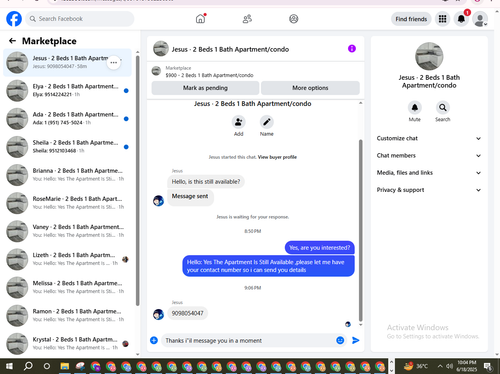Image resolution: width=500 pixels, height=374 pixels.
Task: Open the Windows taskbar search icon
Action: coord(28,366)
